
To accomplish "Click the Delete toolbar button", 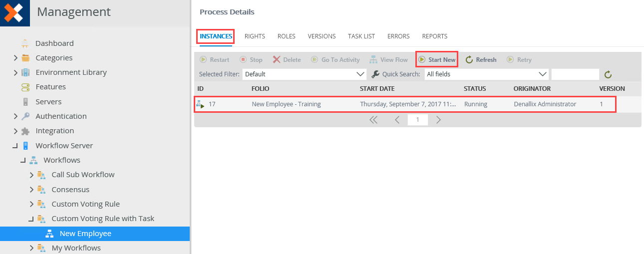I will pos(287,59).
